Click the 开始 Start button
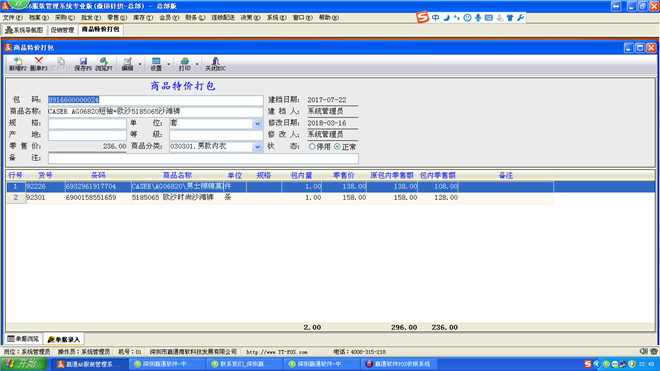This screenshot has width=660, height=371. point(23,364)
